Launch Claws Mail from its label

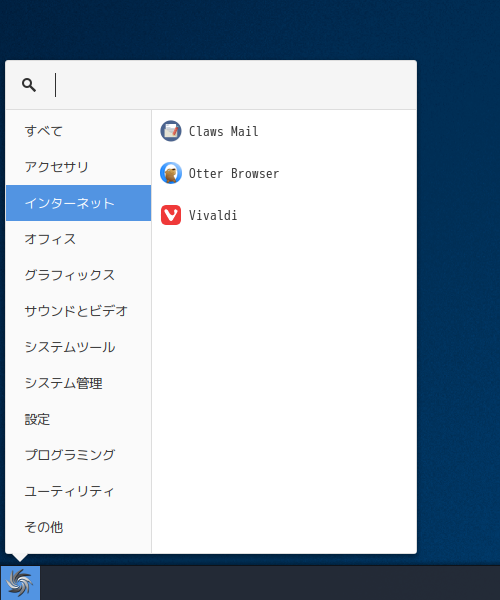pyautogui.click(x=224, y=131)
